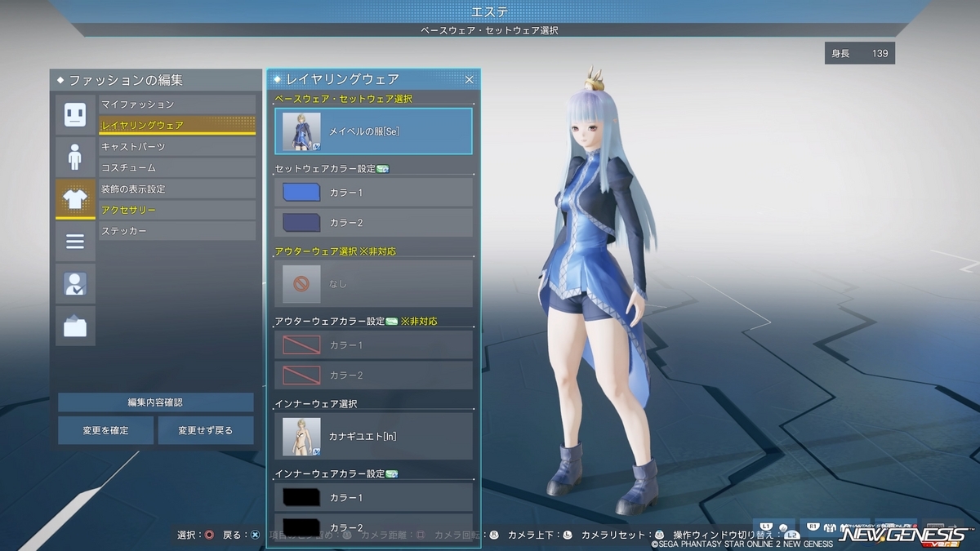Open the three-line list category icon

pyautogui.click(x=75, y=242)
